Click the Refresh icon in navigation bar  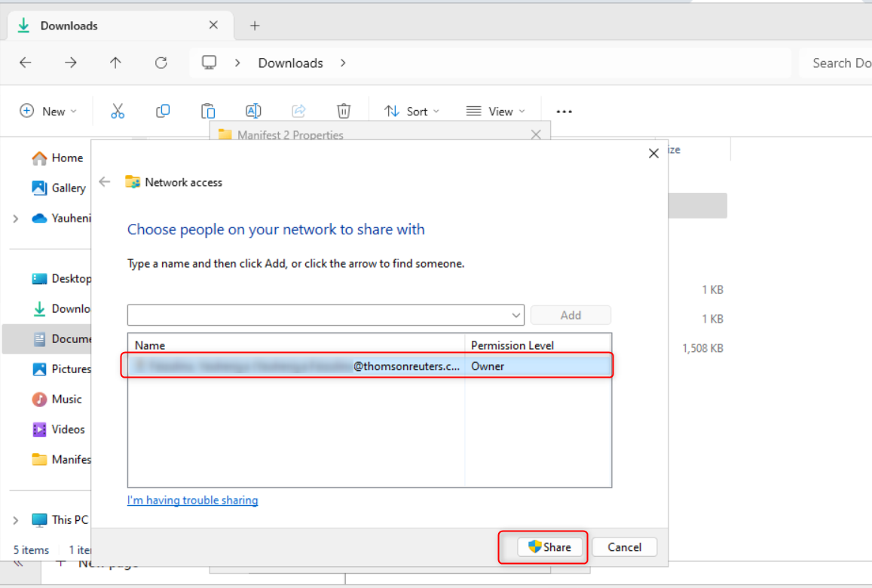click(x=161, y=63)
